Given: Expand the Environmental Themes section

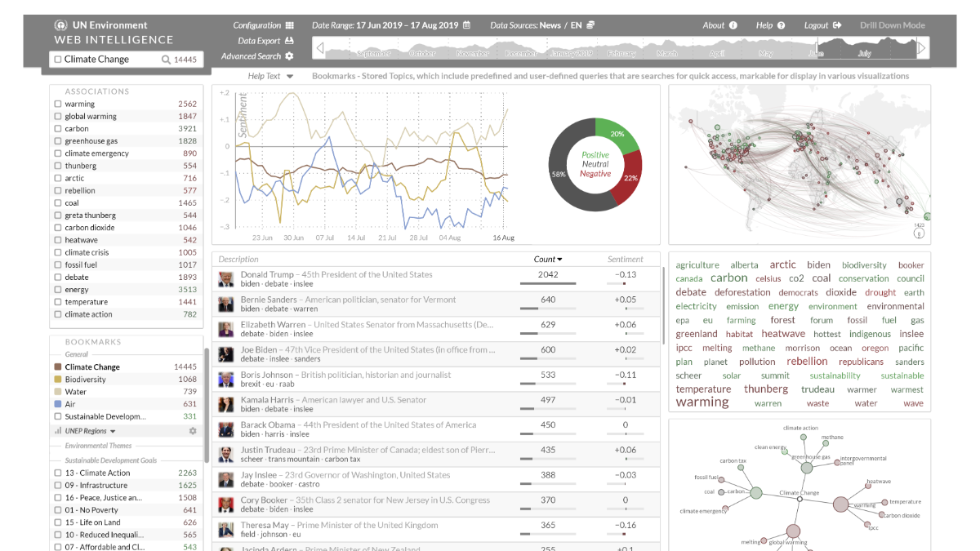Looking at the screenshot, I should click(98, 446).
